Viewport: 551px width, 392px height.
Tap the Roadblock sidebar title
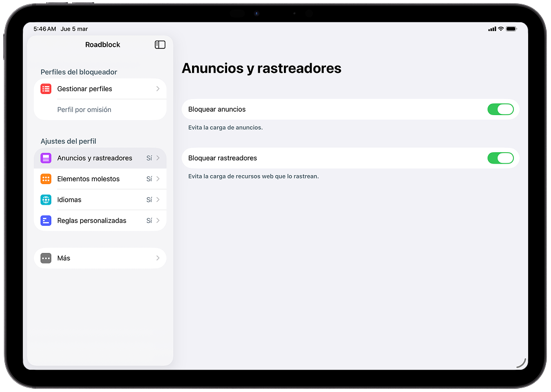pos(102,44)
